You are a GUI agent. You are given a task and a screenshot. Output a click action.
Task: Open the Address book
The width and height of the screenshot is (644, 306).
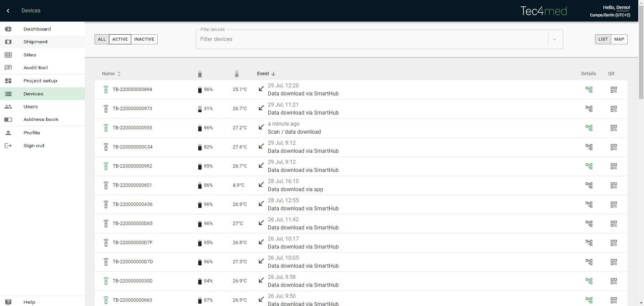[x=42, y=119]
